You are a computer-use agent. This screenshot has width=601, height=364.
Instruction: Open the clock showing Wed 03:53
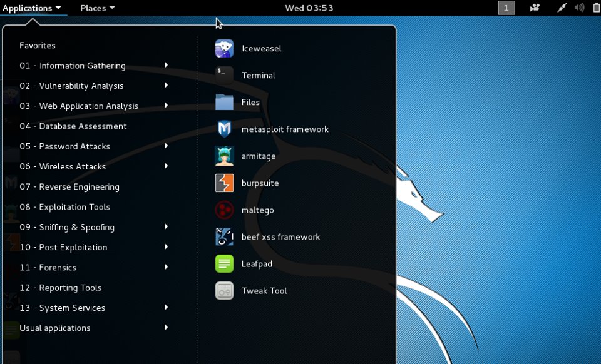(x=309, y=8)
